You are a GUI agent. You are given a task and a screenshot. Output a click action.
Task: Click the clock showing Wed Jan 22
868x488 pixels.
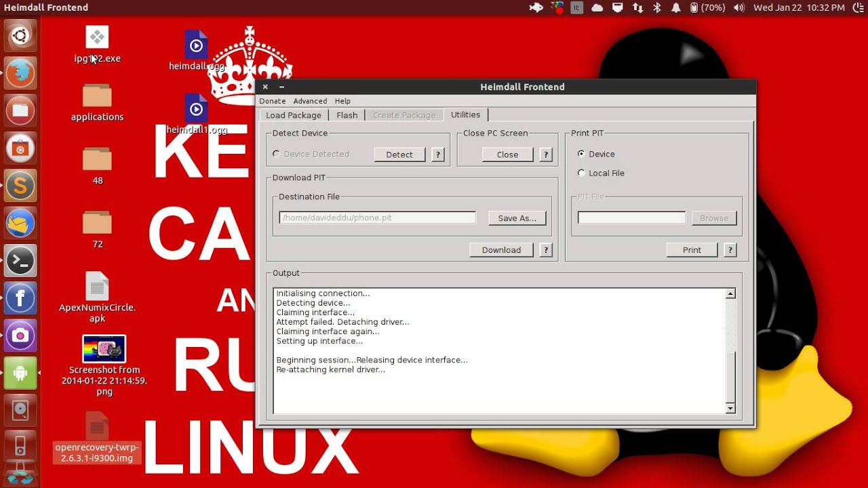tap(799, 7)
